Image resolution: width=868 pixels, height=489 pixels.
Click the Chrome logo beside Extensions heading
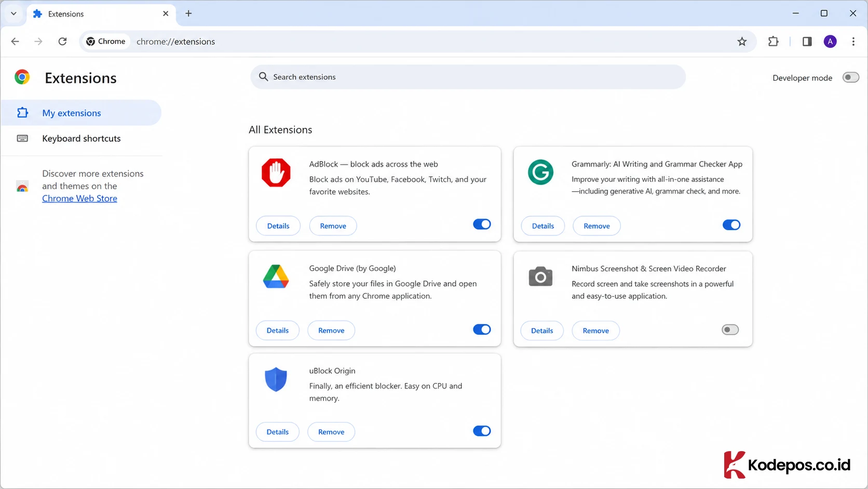pos(22,77)
